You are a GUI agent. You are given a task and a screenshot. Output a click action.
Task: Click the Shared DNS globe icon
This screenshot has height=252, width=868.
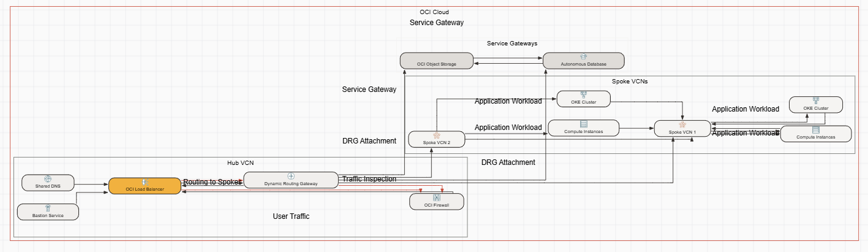click(48, 178)
